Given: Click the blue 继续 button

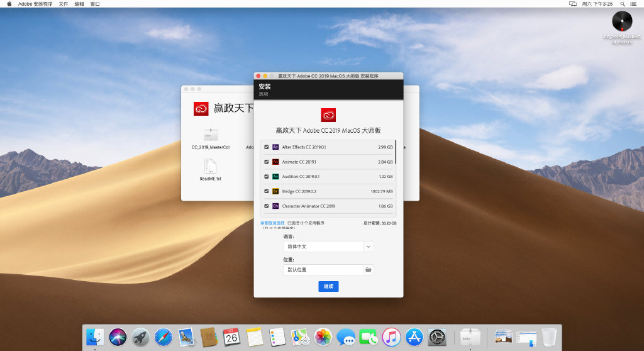Looking at the screenshot, I should (x=328, y=286).
